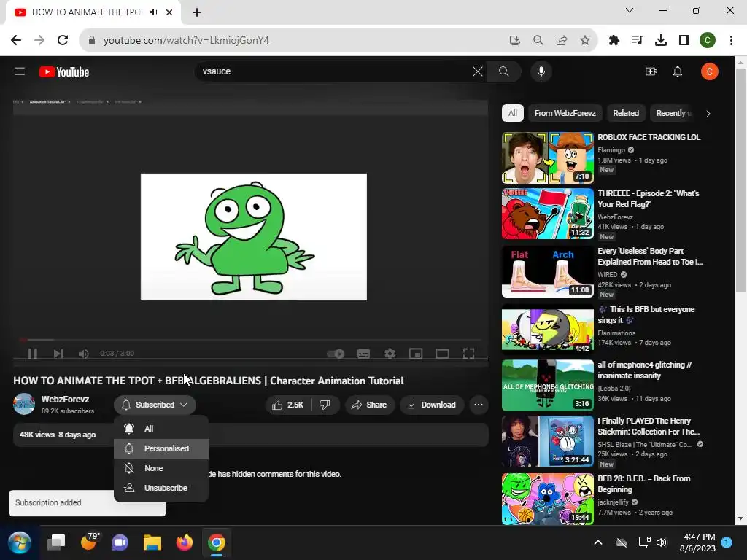
Task: Open Chrome media controls icon
Action: click(x=637, y=41)
